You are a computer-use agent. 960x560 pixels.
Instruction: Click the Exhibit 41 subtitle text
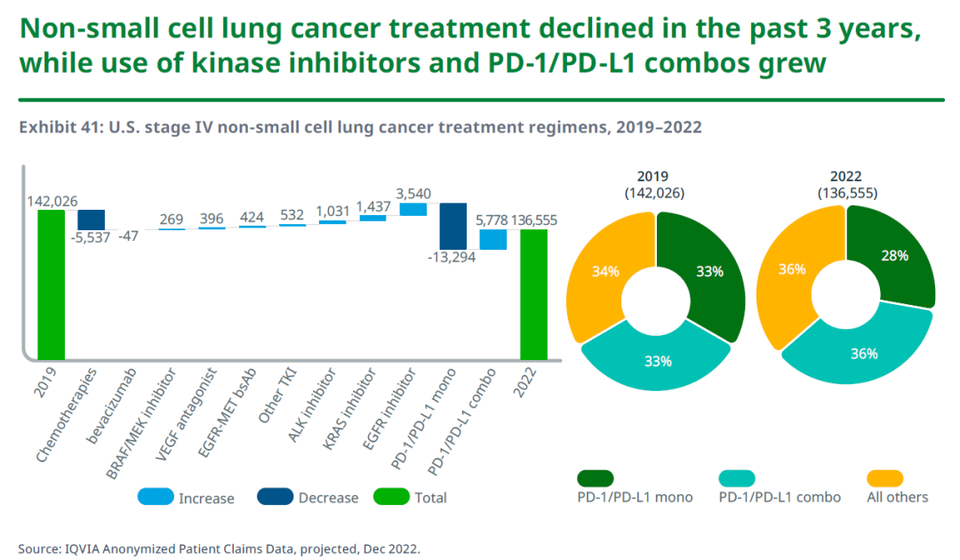tap(360, 127)
